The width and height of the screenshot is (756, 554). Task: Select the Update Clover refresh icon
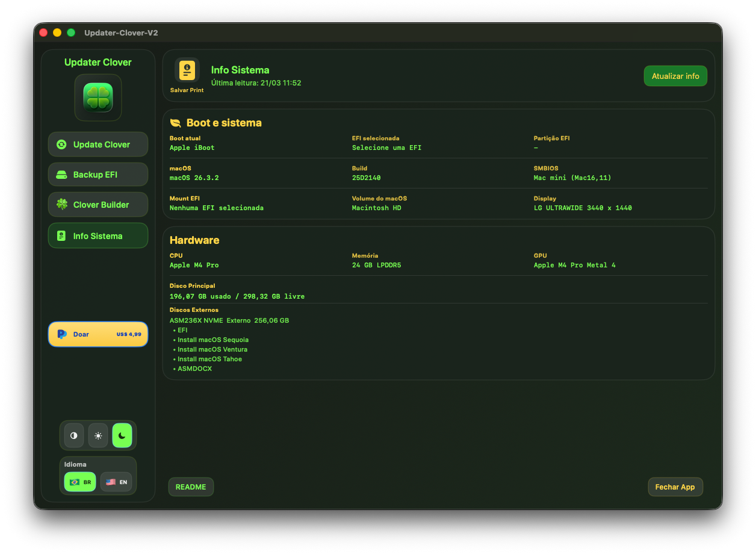61,144
